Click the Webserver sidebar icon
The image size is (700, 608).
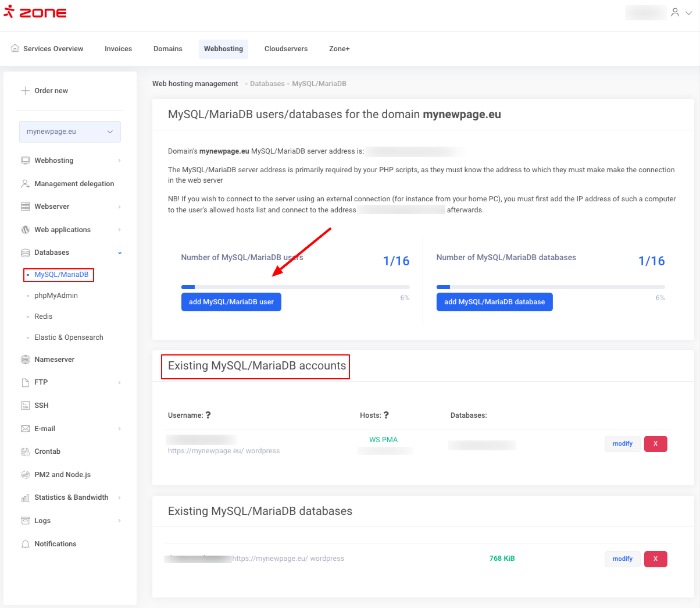25,207
